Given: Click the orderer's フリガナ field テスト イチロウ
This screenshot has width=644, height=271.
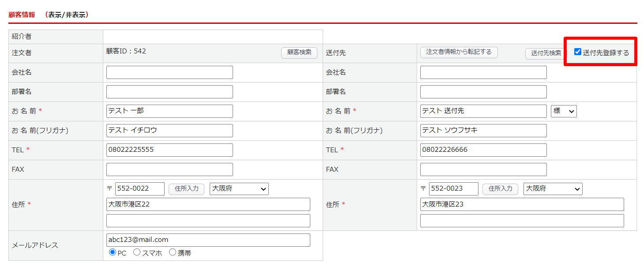Looking at the screenshot, I should 169,131.
